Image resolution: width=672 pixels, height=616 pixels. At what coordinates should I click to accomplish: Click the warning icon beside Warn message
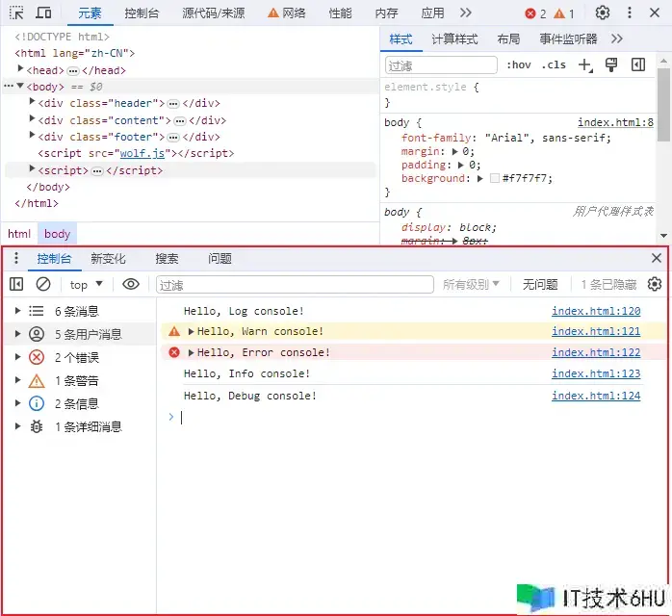pyautogui.click(x=174, y=331)
